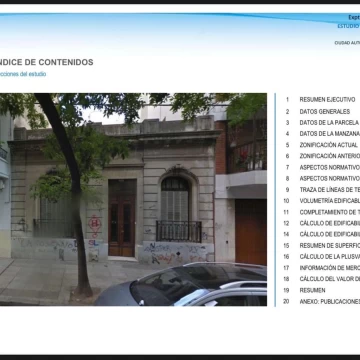360x360 pixels.
Task: Select the 'RESUMEN EJECUTIVO' index entry
Action: click(x=327, y=100)
